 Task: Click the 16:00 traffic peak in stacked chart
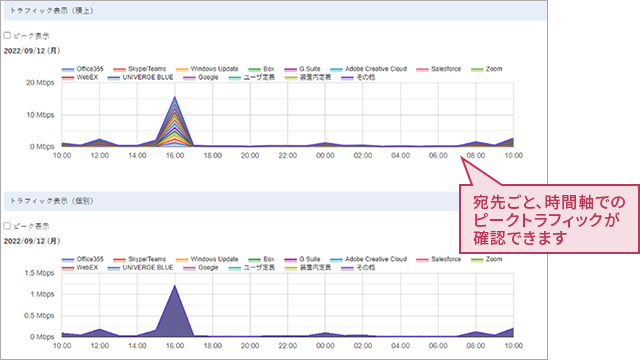175,97
